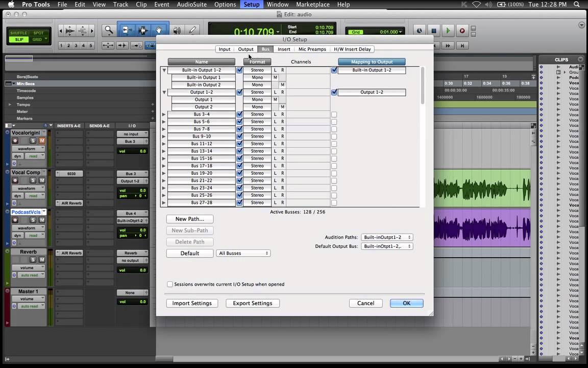Viewport: 588px width, 368px height.
Task: Click the Fast Forward transport button
Action: [448, 45]
